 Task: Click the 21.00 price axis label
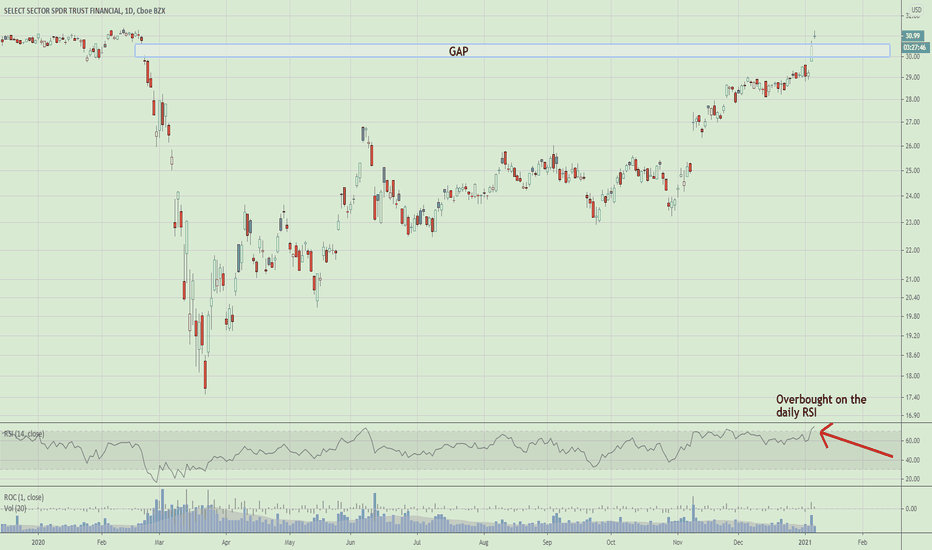[x=912, y=279]
